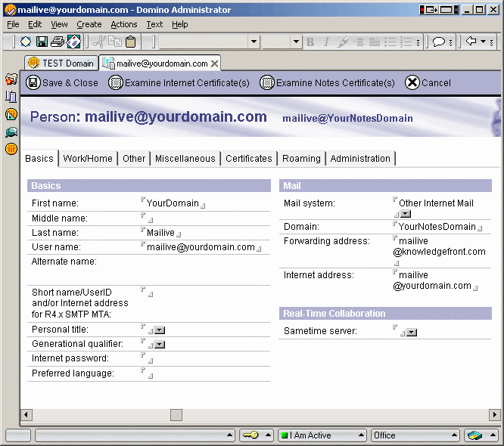504x446 pixels.
Task: Close the mailive@yourdomain.com window tab
Action: 215,63
